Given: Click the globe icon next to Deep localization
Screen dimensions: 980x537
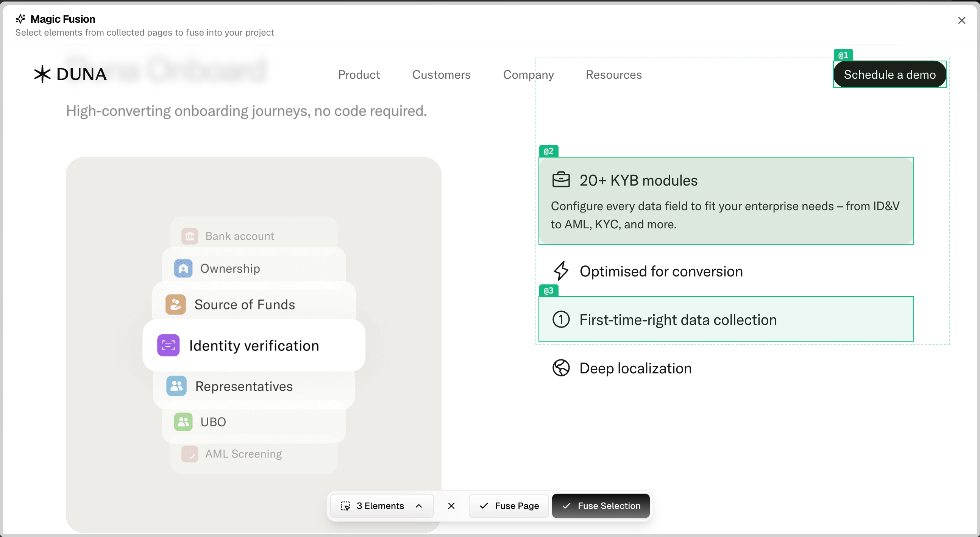Looking at the screenshot, I should pos(561,368).
